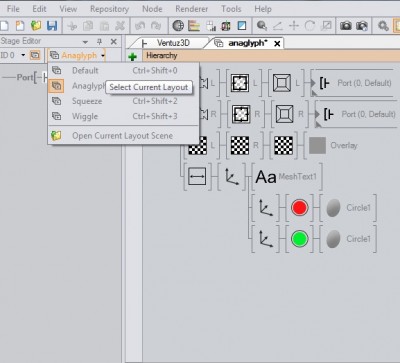Select the MeshText1 Aa text node
The image size is (400, 363).
266,177
